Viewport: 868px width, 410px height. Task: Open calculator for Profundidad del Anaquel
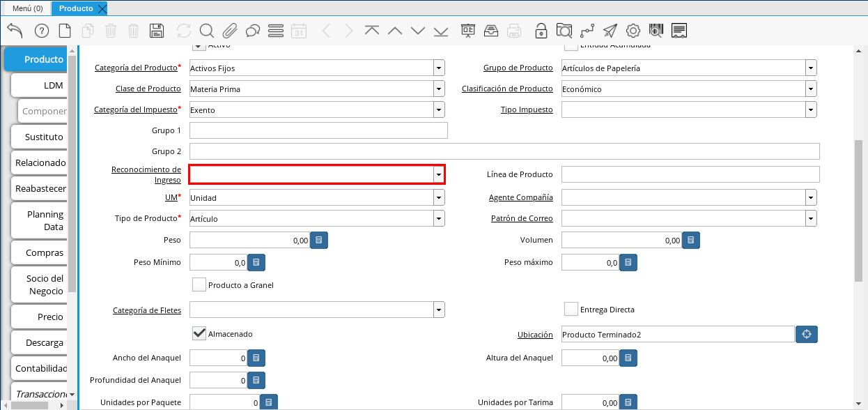pos(256,380)
